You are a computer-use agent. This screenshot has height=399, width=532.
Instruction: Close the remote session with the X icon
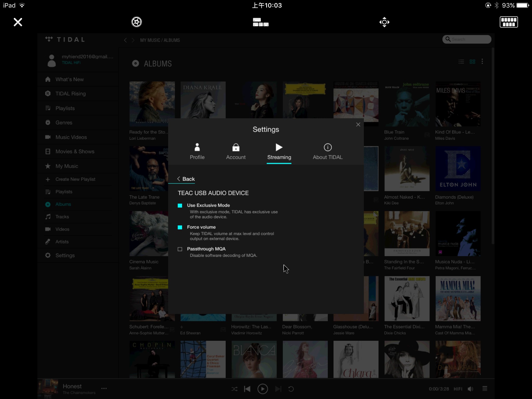18,22
